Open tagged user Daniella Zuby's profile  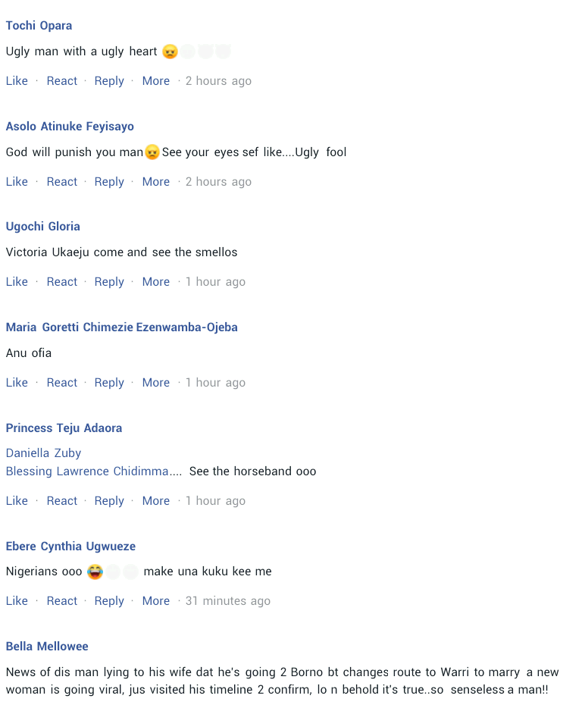click(43, 453)
